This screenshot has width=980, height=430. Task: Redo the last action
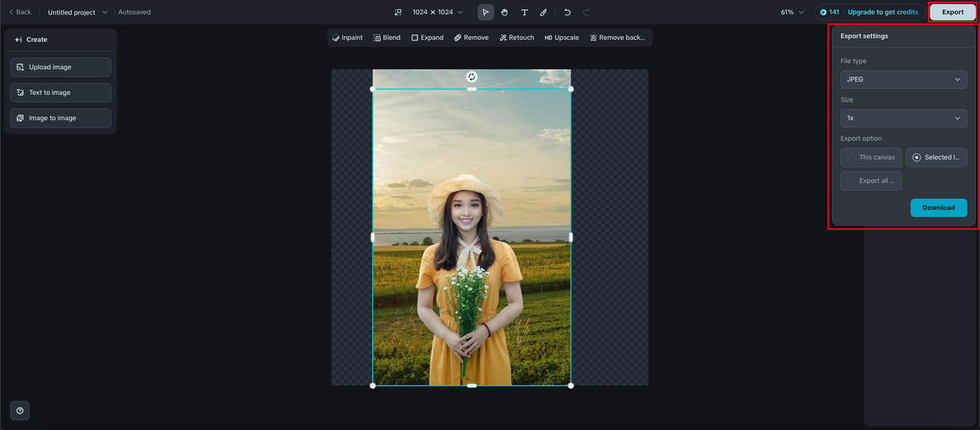coord(586,12)
